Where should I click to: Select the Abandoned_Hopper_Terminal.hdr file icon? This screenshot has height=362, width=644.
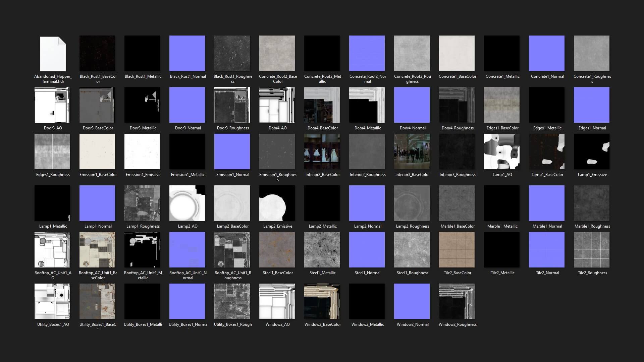coord(53,54)
